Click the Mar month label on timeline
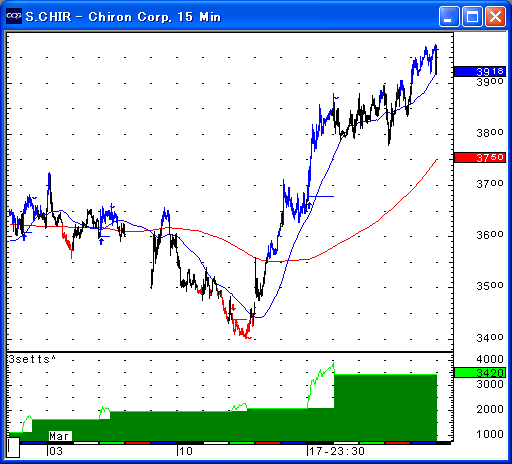 click(x=60, y=436)
